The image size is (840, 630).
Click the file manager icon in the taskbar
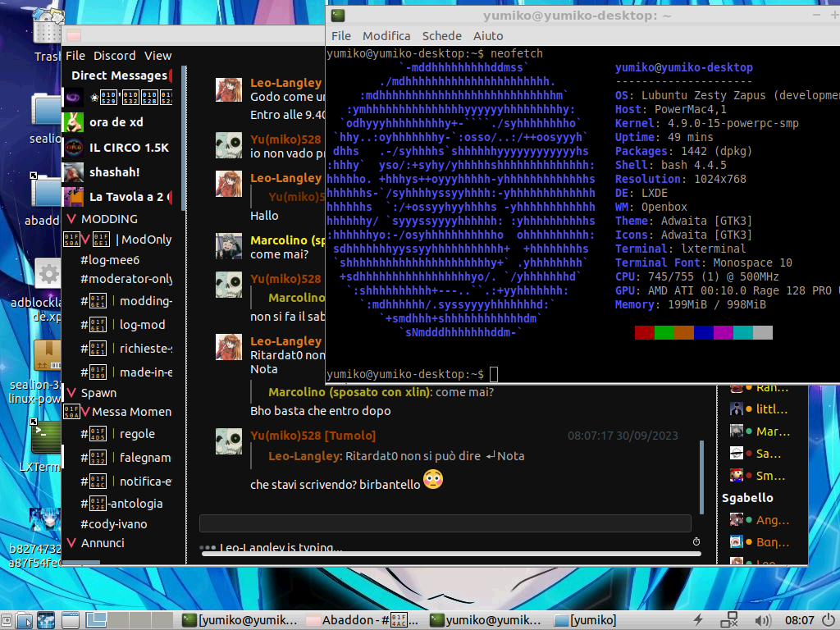pos(24,620)
